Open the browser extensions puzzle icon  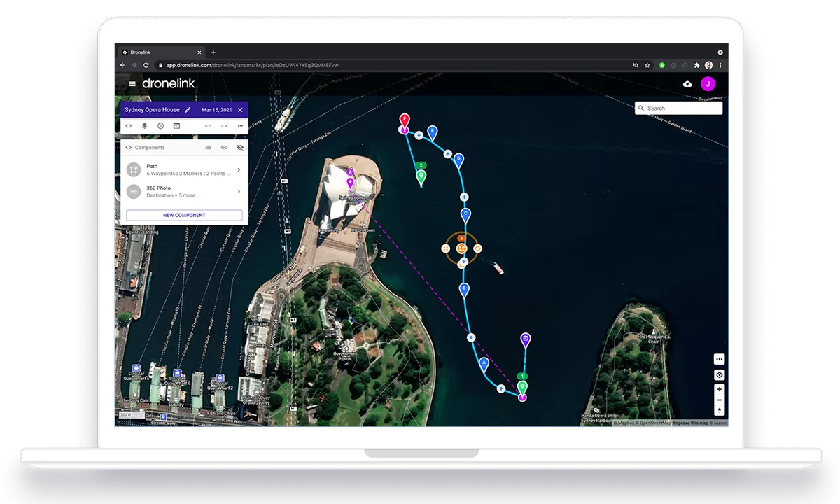point(696,65)
